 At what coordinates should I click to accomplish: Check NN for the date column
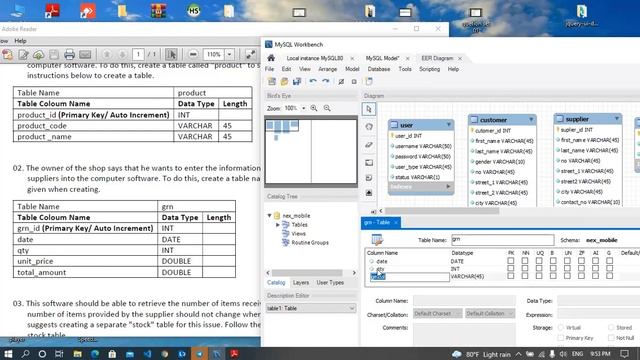525,260
